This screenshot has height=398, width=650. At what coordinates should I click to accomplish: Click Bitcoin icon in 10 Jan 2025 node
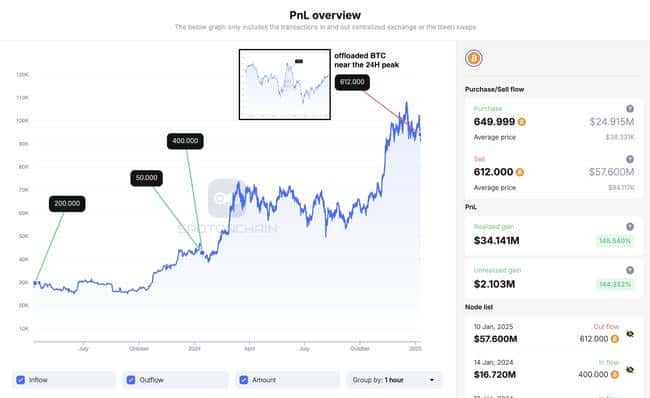(x=615, y=339)
